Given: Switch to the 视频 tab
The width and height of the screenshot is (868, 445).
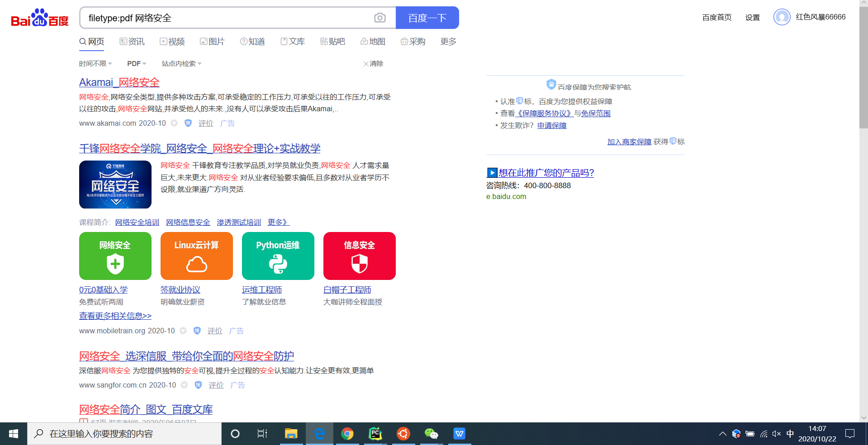Looking at the screenshot, I should 172,42.
